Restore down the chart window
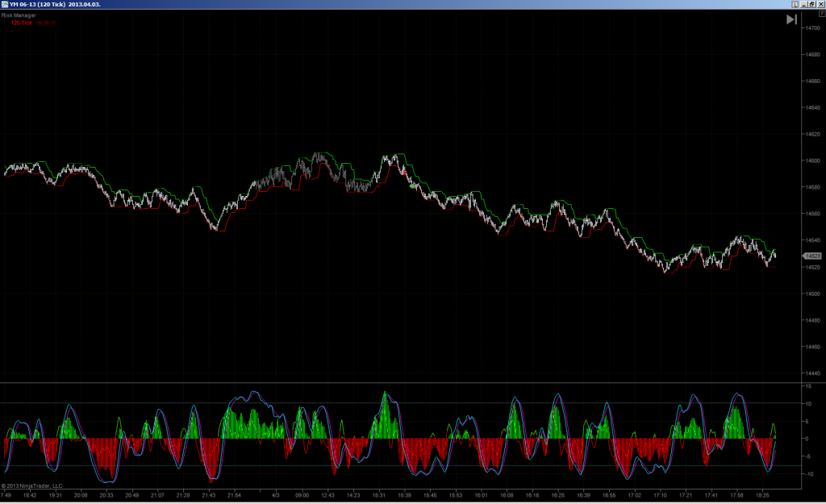Viewport: 826px width, 504px height. pyautogui.click(x=812, y=4)
